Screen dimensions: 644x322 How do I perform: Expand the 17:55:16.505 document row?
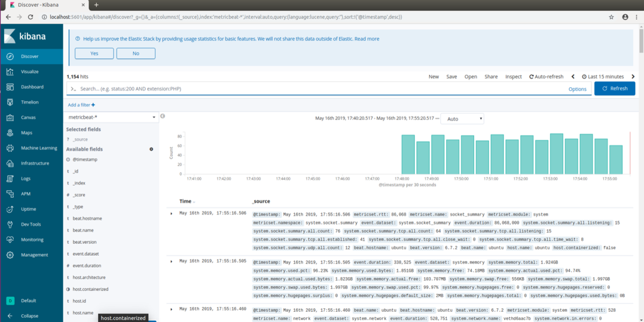click(172, 261)
